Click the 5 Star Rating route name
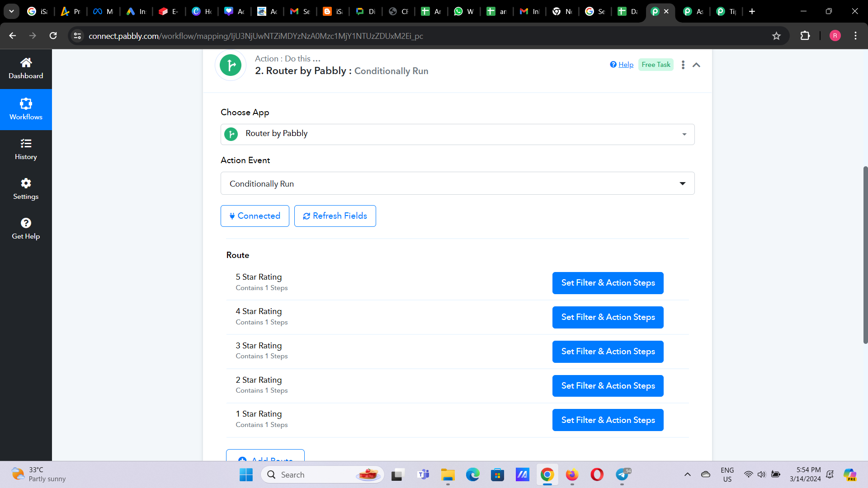This screenshot has height=488, width=868. pos(259,277)
